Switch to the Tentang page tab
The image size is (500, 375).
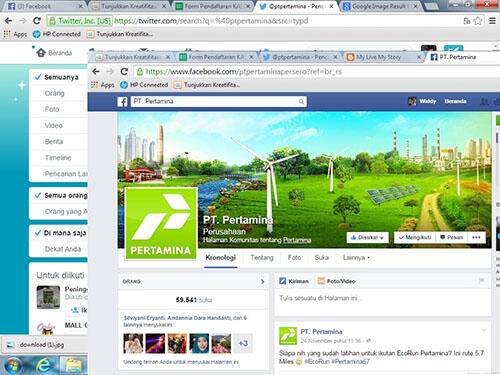coord(262,257)
